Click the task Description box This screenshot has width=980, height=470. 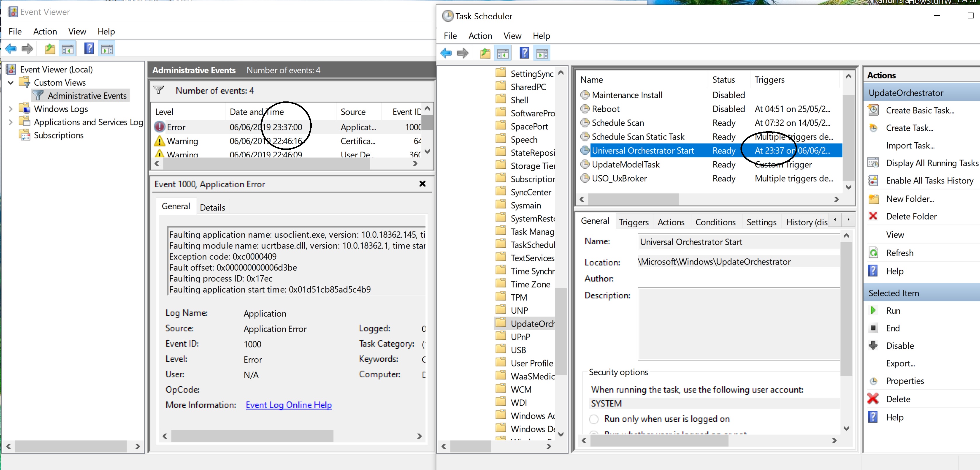[739, 324]
